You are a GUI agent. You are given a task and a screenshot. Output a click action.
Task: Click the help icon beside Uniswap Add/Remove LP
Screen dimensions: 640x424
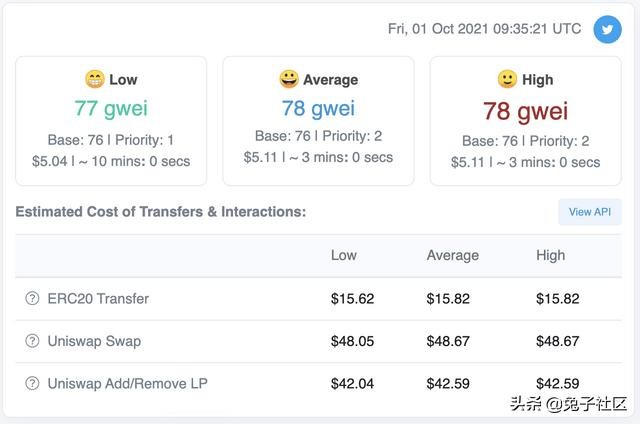[32, 383]
